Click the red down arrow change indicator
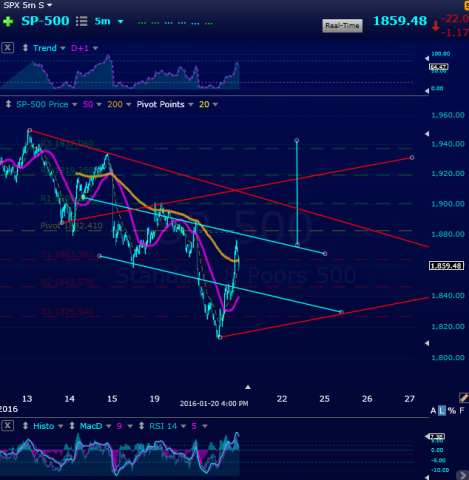This screenshot has width=469, height=480. point(435,26)
